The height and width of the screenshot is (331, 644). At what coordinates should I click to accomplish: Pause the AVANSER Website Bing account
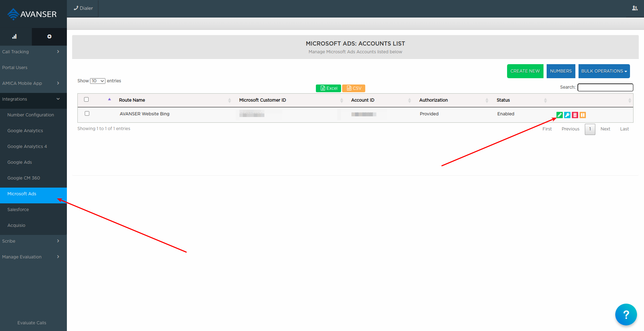583,115
